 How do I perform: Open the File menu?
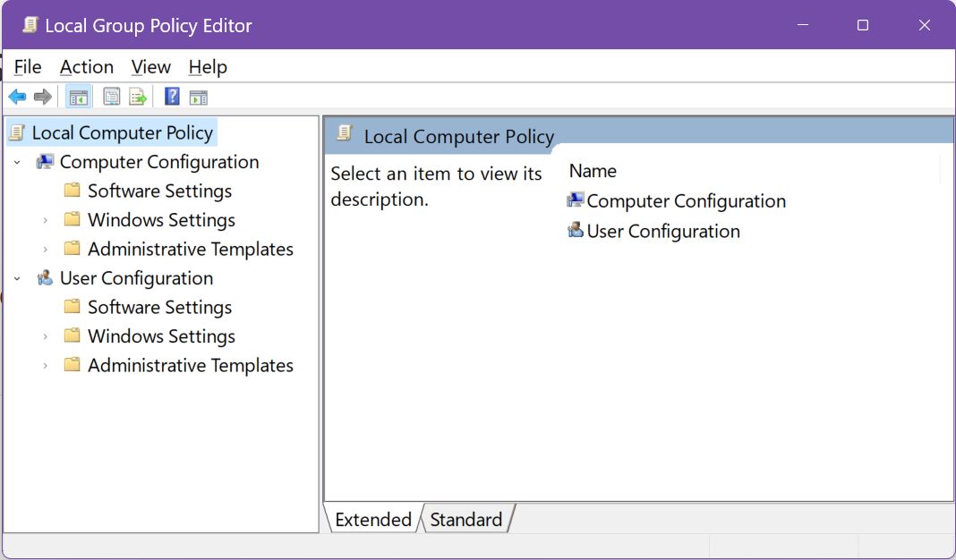click(28, 67)
